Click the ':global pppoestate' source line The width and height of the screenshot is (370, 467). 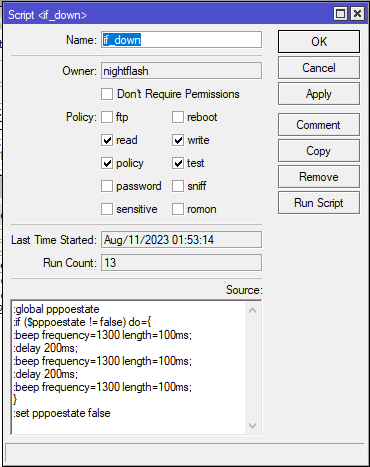pyautogui.click(x=56, y=309)
